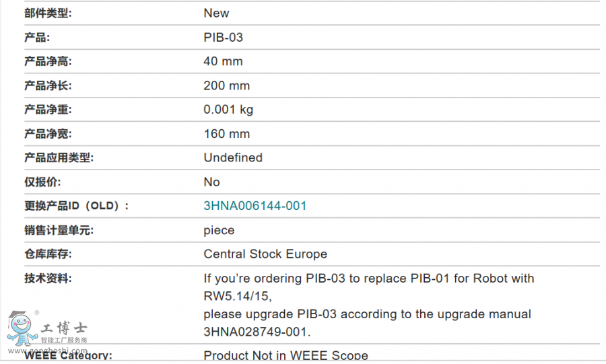Click the PIB-03 product value
This screenshot has height=364, width=606.
(x=223, y=38)
